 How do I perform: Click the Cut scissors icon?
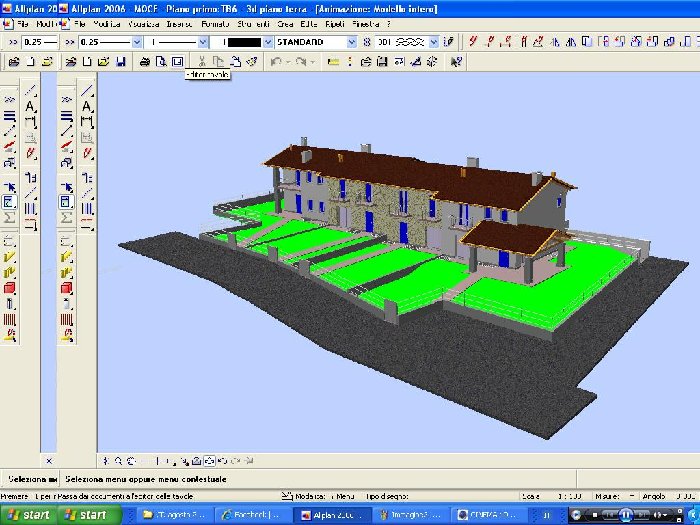click(x=202, y=62)
